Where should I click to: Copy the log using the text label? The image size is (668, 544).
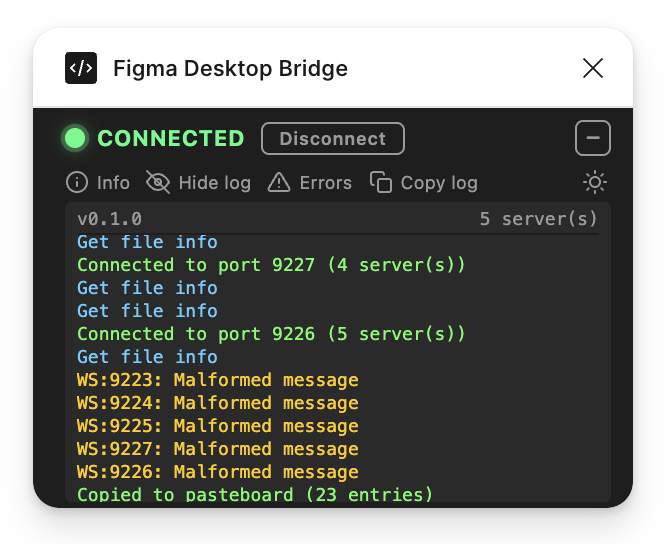tap(439, 183)
